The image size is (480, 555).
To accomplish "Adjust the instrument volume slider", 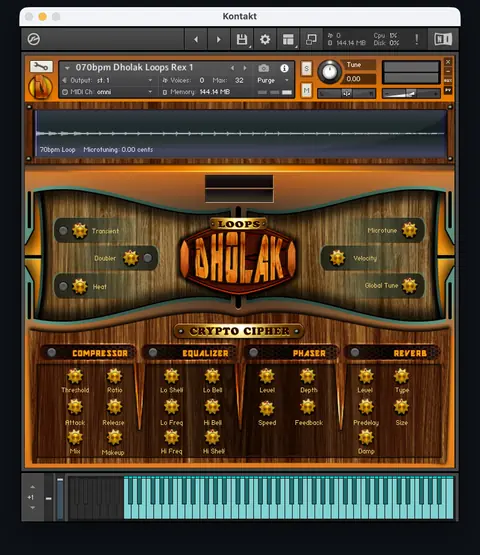I will (x=411, y=93).
